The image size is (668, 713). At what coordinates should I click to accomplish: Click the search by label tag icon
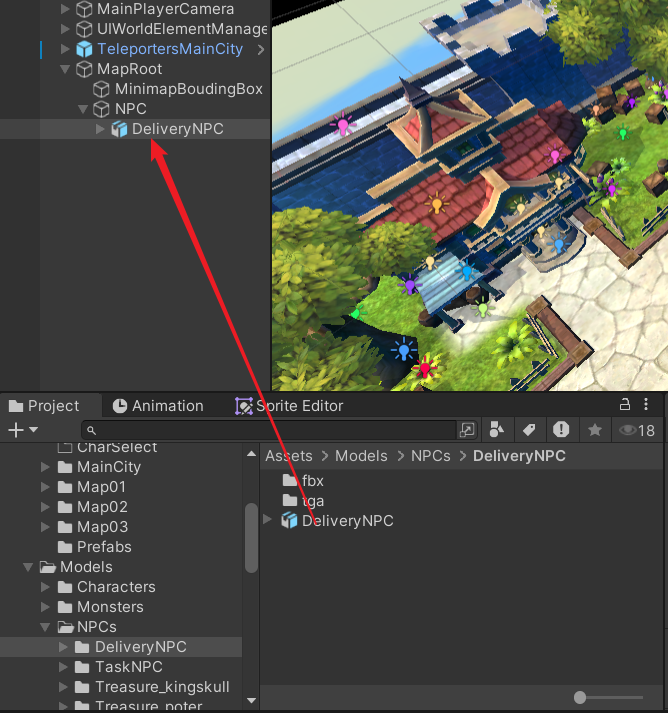click(529, 430)
